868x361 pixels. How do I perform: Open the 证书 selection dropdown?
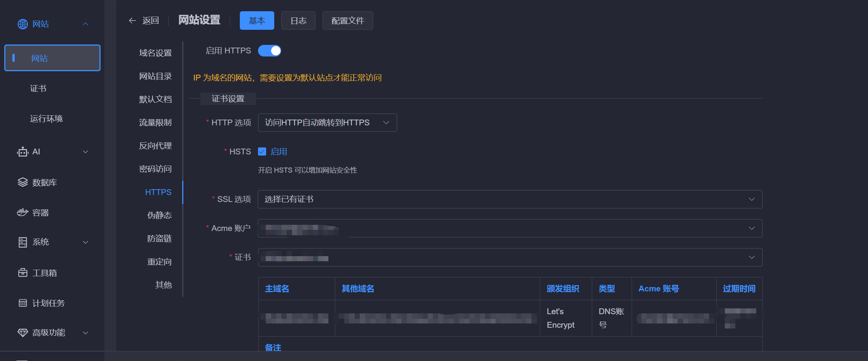tap(510, 257)
